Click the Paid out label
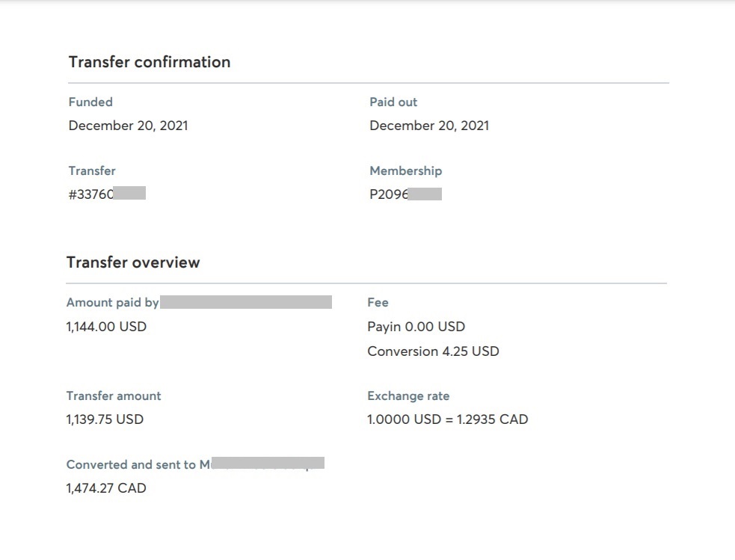The image size is (735, 560). pos(393,102)
